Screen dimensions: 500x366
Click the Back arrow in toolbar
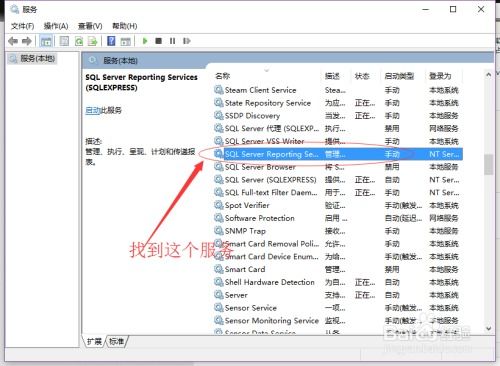click(13, 41)
